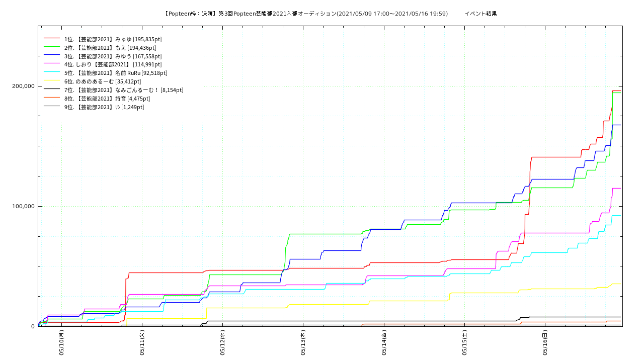Click the 0 y-axis origin label

(x=33, y=326)
